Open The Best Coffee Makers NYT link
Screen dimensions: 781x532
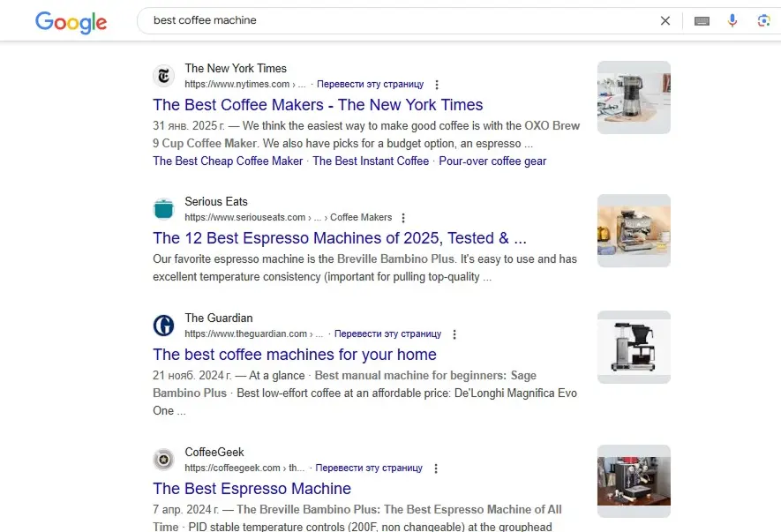click(318, 105)
